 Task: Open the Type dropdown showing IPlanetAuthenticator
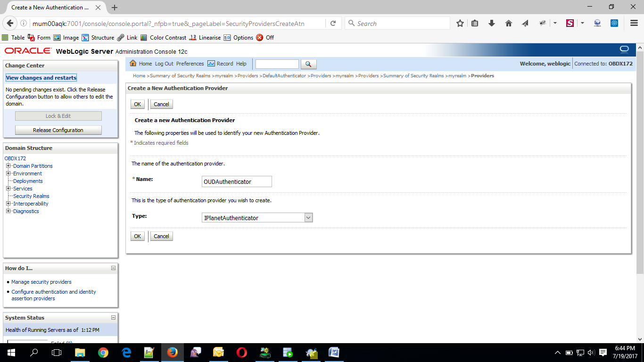tap(257, 218)
